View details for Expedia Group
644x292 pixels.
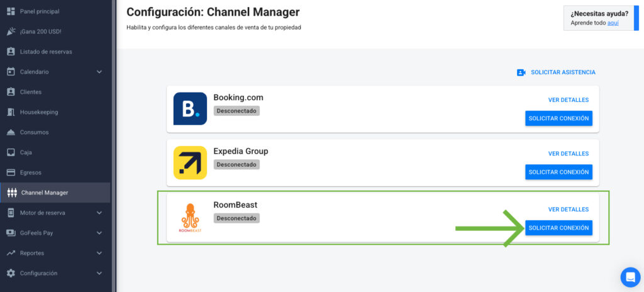pyautogui.click(x=569, y=154)
